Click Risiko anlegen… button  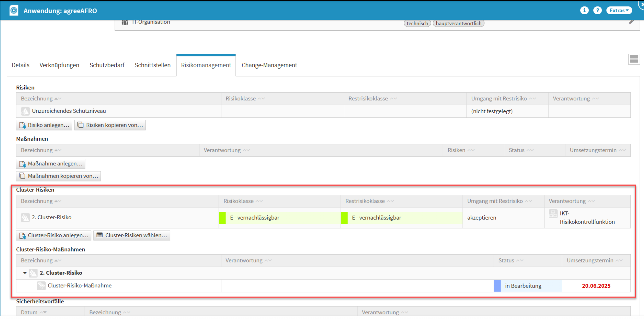tap(44, 125)
